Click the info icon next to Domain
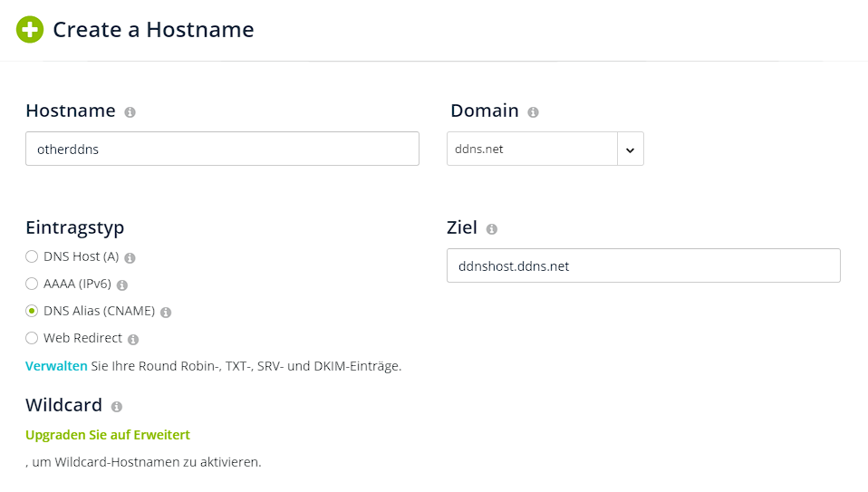 click(x=533, y=112)
